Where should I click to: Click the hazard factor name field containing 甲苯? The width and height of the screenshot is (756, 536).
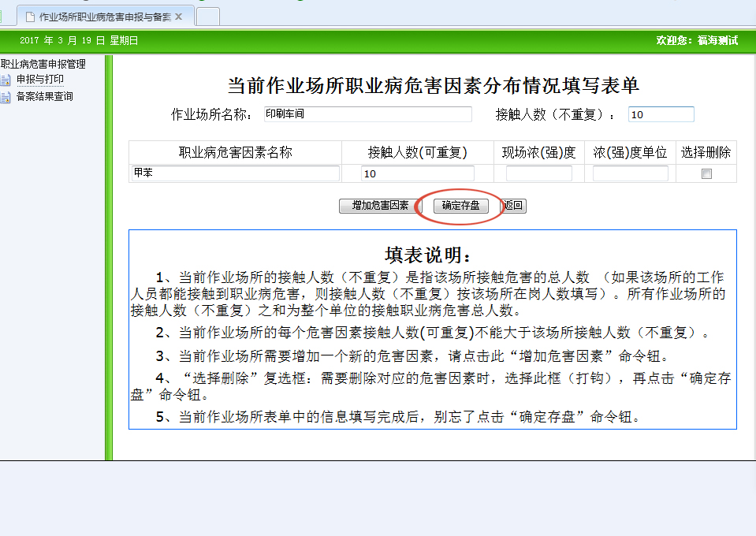pos(236,173)
